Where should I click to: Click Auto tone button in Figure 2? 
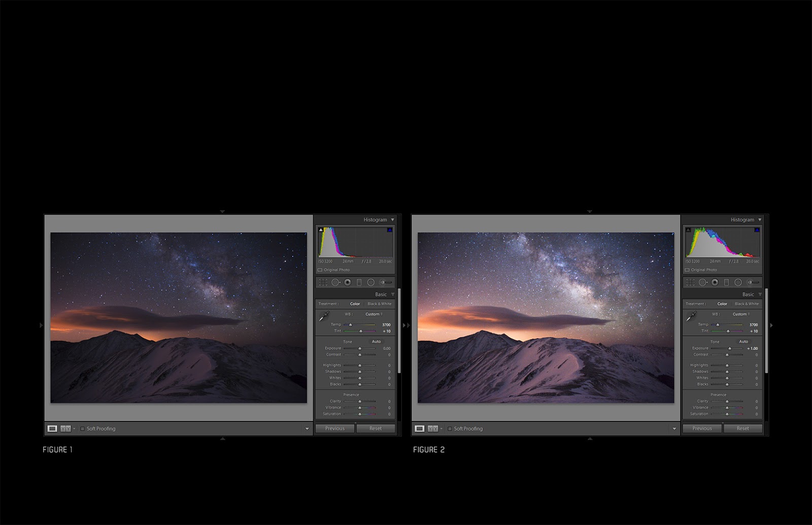(x=743, y=341)
